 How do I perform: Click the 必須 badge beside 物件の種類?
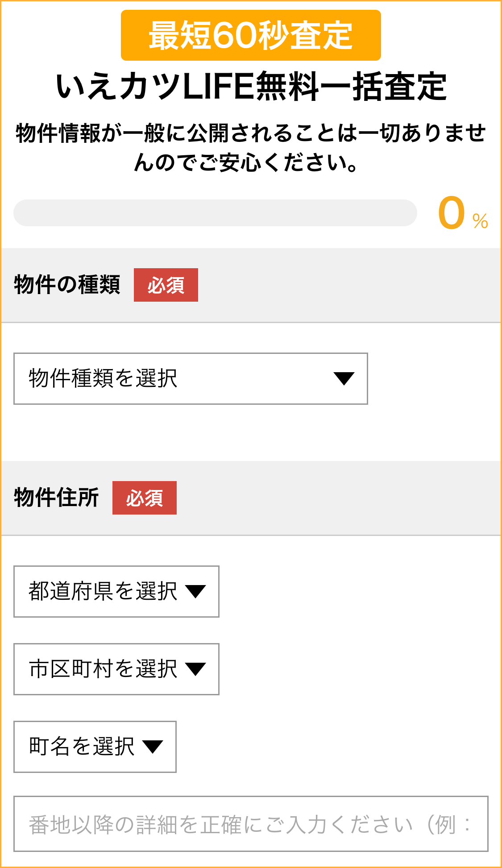tap(166, 285)
